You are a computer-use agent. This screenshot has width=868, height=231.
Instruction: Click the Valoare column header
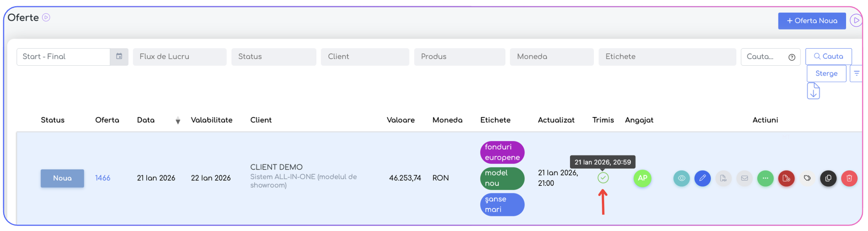point(401,120)
